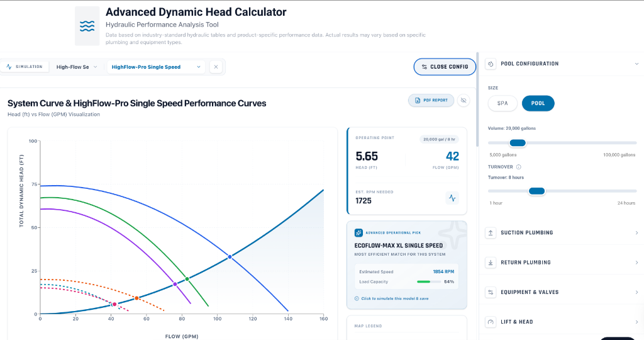Select the SPA size option
The height and width of the screenshot is (340, 644).
502,103
